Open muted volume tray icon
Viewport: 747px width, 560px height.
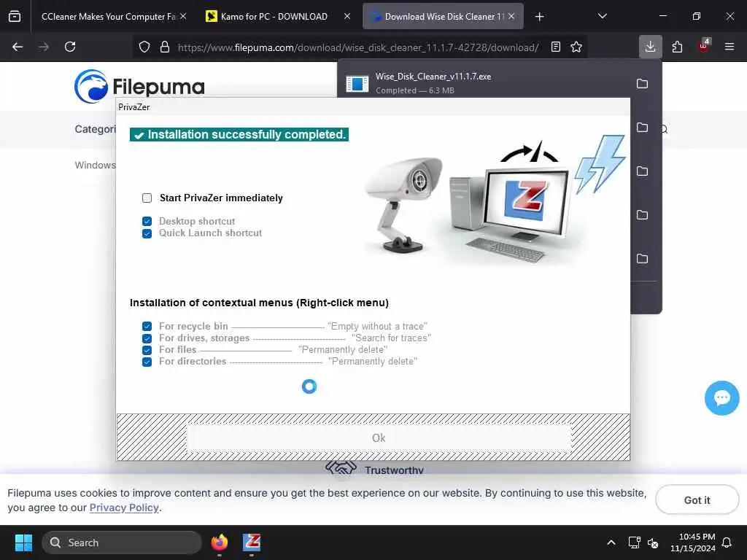click(653, 542)
